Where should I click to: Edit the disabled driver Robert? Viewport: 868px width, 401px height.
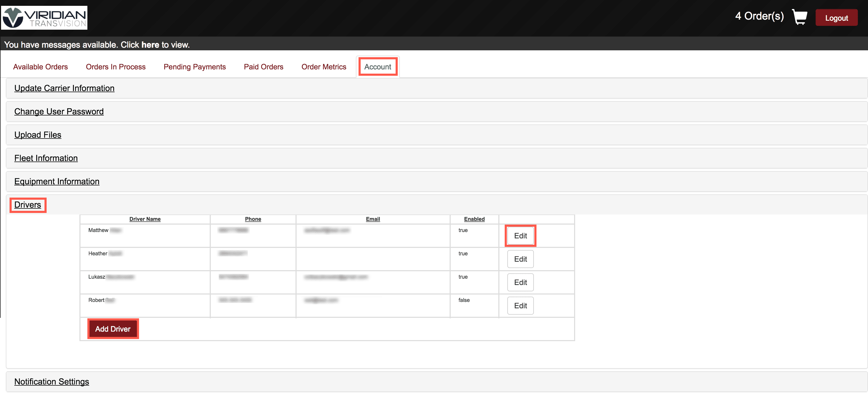click(520, 306)
